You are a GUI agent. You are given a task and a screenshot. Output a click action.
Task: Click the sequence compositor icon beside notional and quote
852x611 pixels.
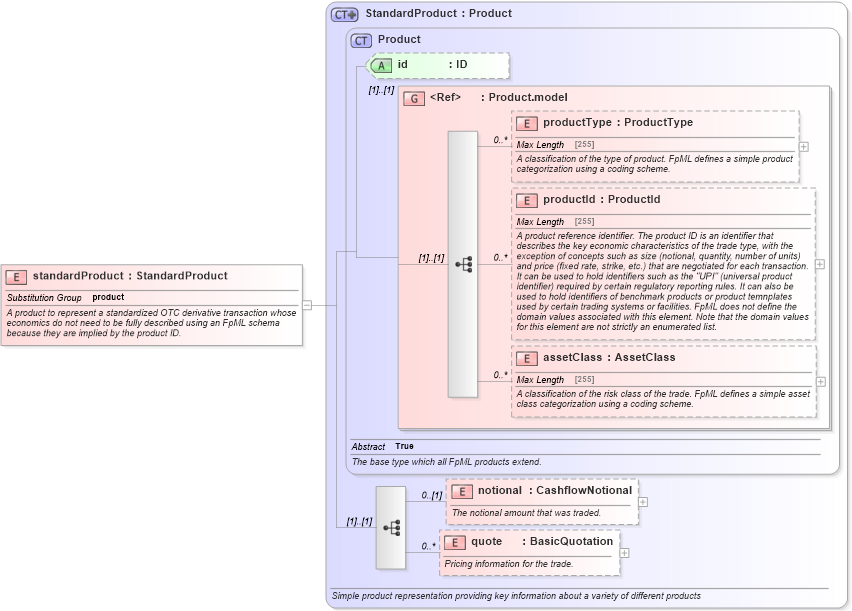point(391,528)
